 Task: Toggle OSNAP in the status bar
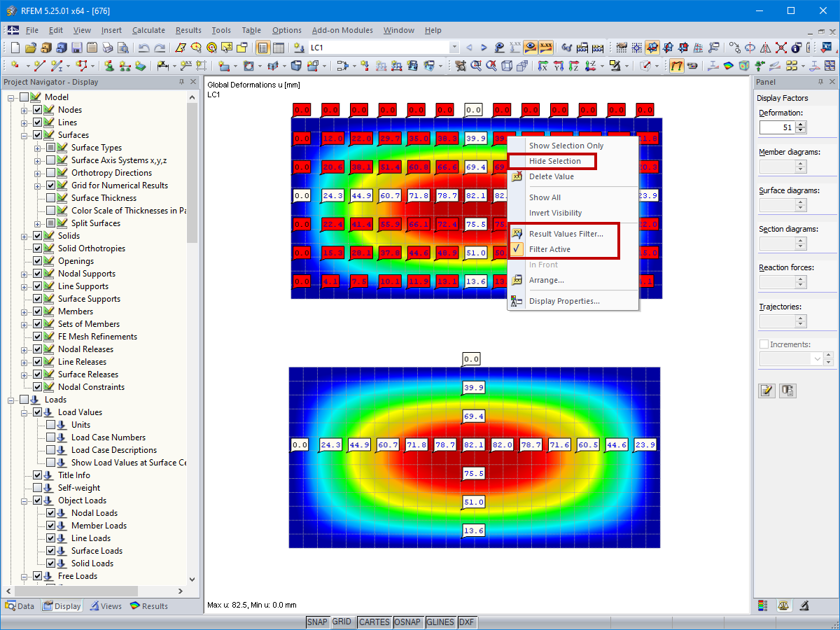click(x=407, y=622)
